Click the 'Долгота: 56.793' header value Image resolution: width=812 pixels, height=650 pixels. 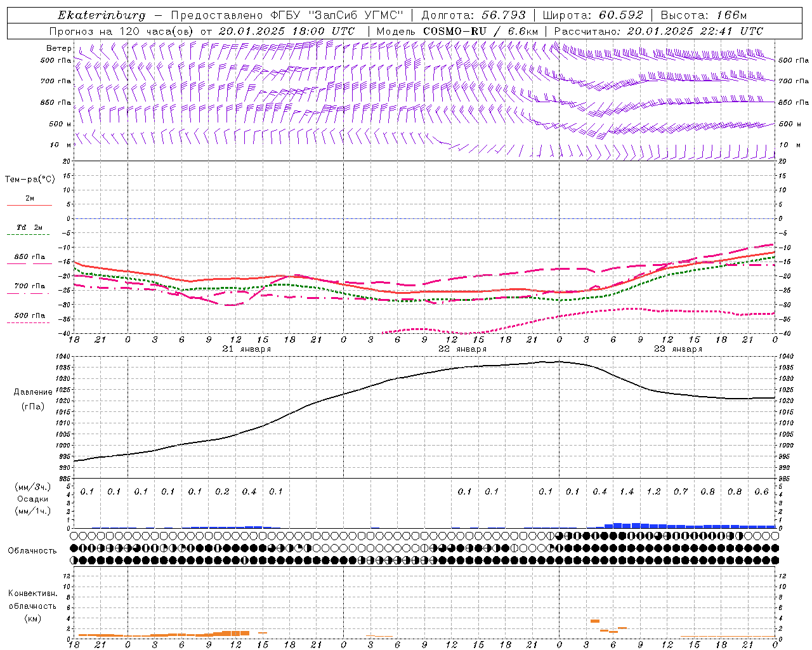click(473, 15)
